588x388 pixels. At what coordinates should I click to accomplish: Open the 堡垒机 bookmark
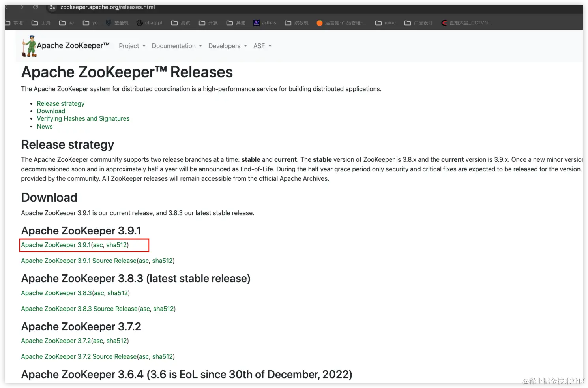[x=118, y=23]
